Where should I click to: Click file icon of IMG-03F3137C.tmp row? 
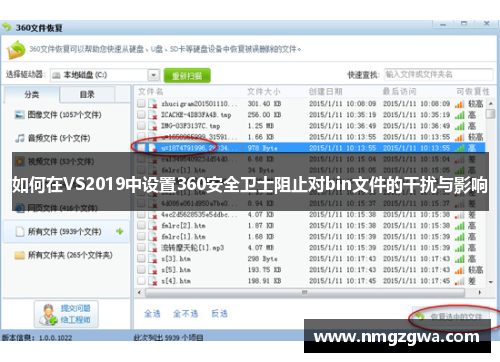[x=152, y=126]
